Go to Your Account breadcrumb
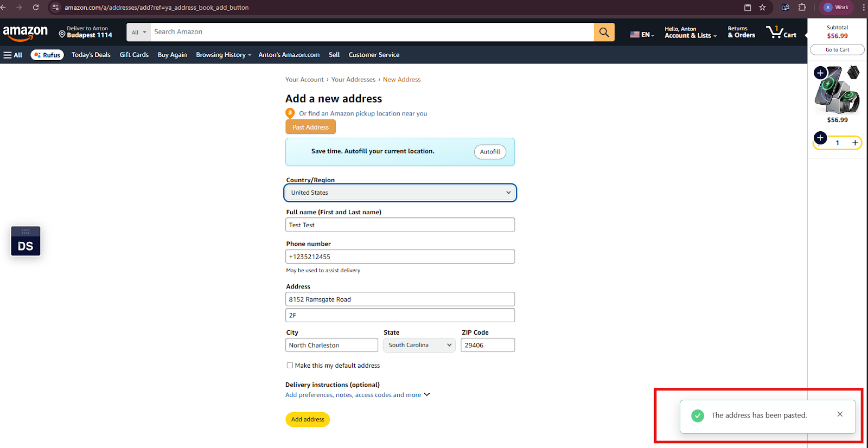 pyautogui.click(x=304, y=80)
